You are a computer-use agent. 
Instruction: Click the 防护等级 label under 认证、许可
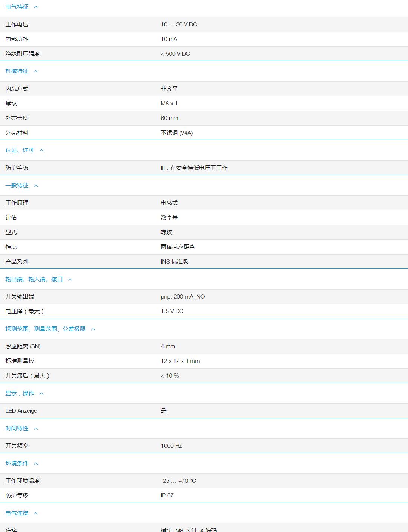(16, 168)
